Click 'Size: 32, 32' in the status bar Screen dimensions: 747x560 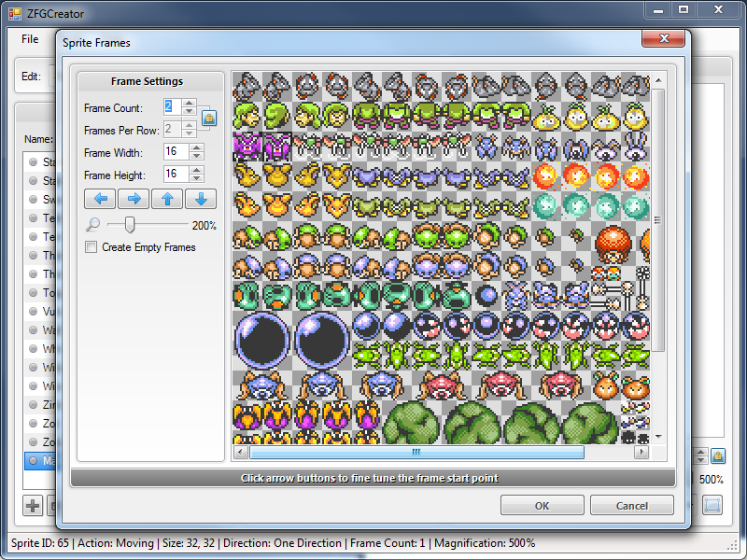(x=189, y=543)
